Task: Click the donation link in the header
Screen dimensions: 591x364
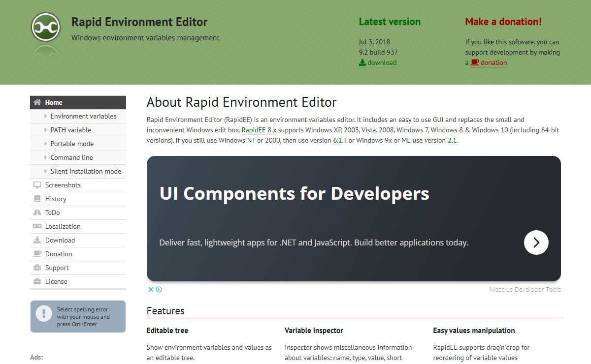Action: click(489, 62)
